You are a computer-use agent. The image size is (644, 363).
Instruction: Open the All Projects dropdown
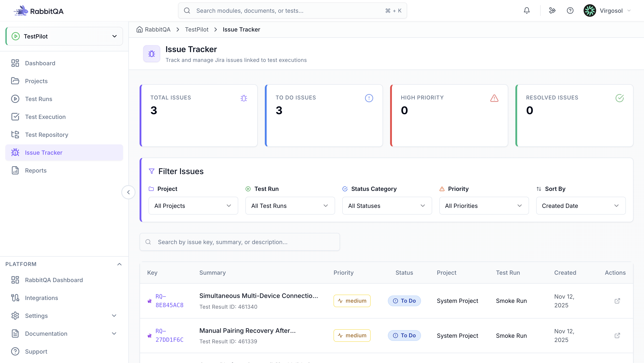coord(193,206)
